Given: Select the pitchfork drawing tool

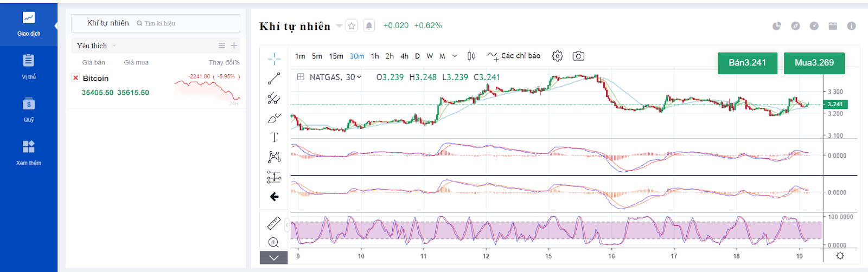Looking at the screenshot, I should click(x=274, y=98).
